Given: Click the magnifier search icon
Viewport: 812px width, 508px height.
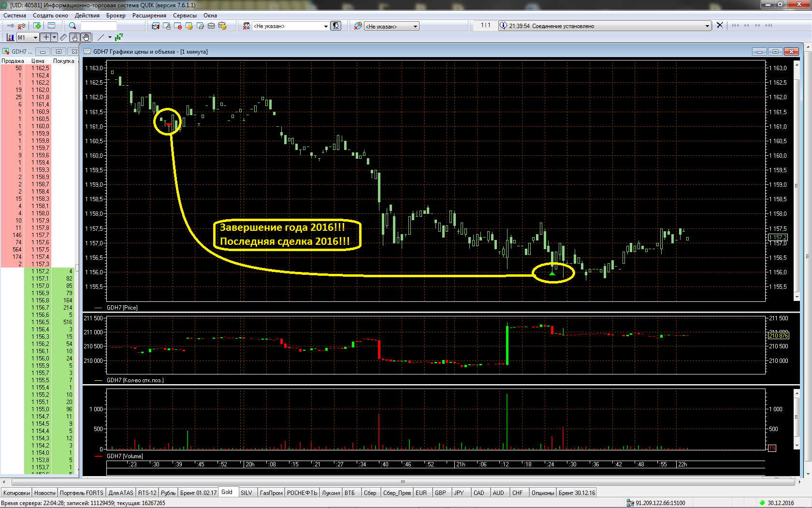Looking at the screenshot, I should coord(72,26).
